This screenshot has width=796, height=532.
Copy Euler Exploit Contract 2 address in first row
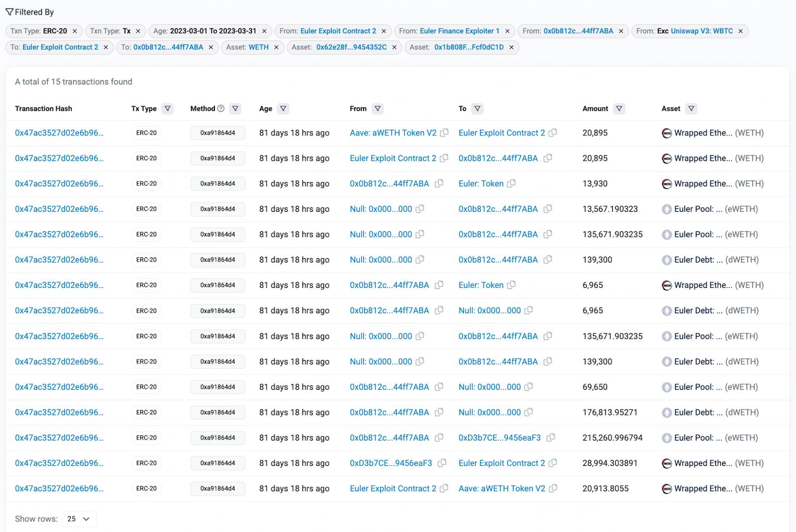click(553, 133)
